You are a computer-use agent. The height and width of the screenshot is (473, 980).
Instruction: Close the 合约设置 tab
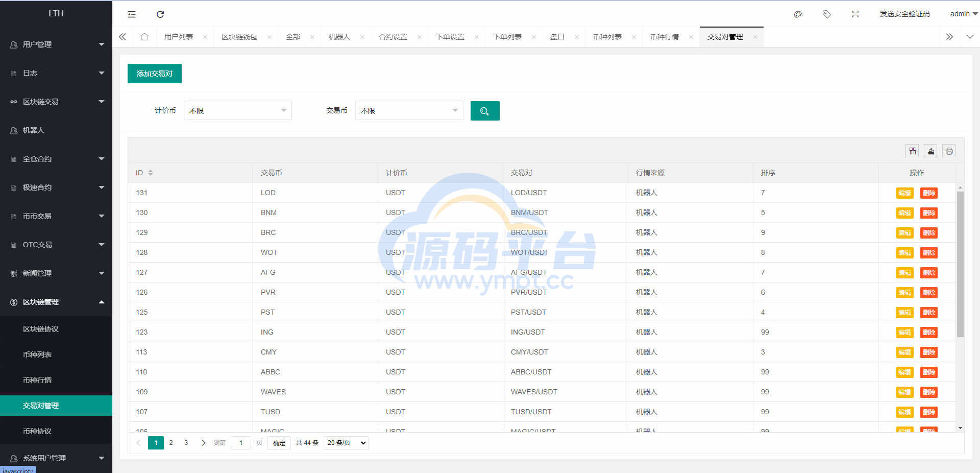tap(420, 37)
